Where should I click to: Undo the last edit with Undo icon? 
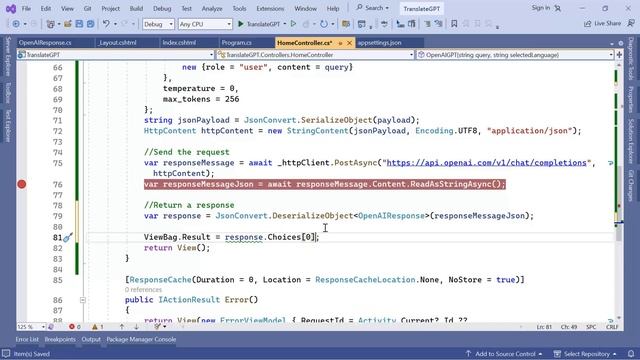(106, 24)
